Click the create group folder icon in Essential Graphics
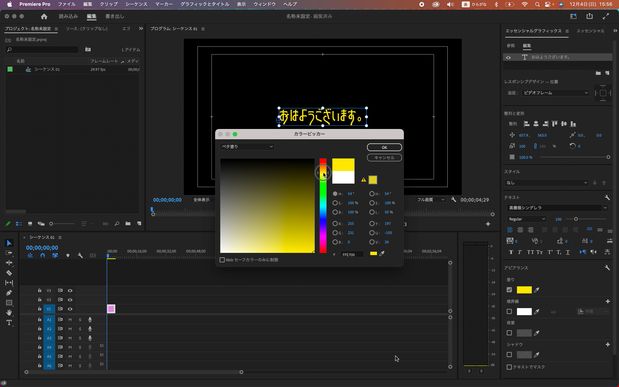The image size is (619, 387). tap(598, 73)
